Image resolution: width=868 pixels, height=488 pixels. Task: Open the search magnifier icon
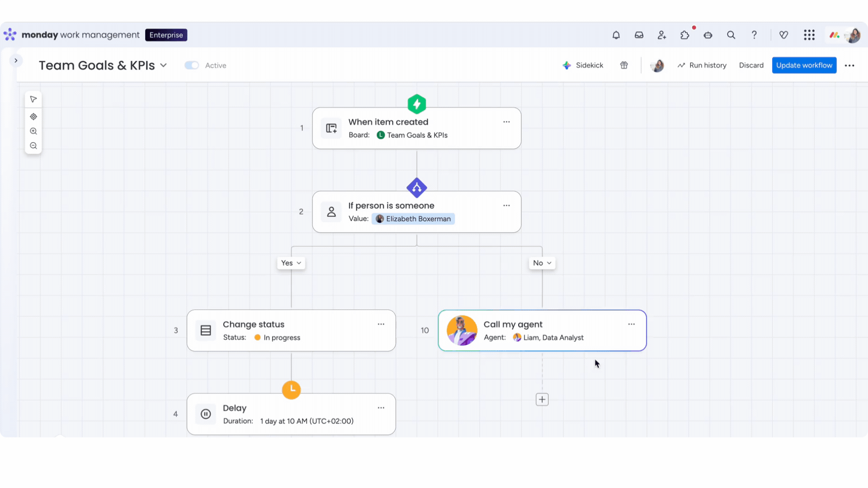click(731, 35)
